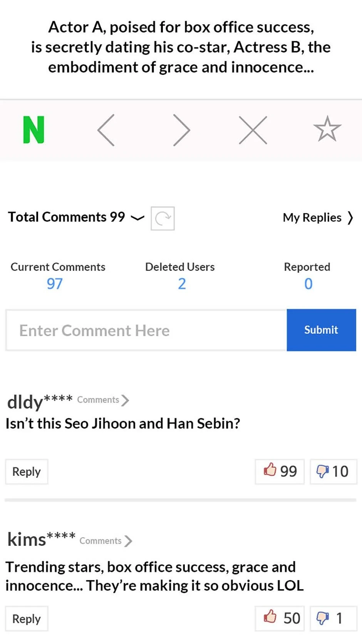Reply to the dldy**** comment
362x644 pixels.
[27, 471]
